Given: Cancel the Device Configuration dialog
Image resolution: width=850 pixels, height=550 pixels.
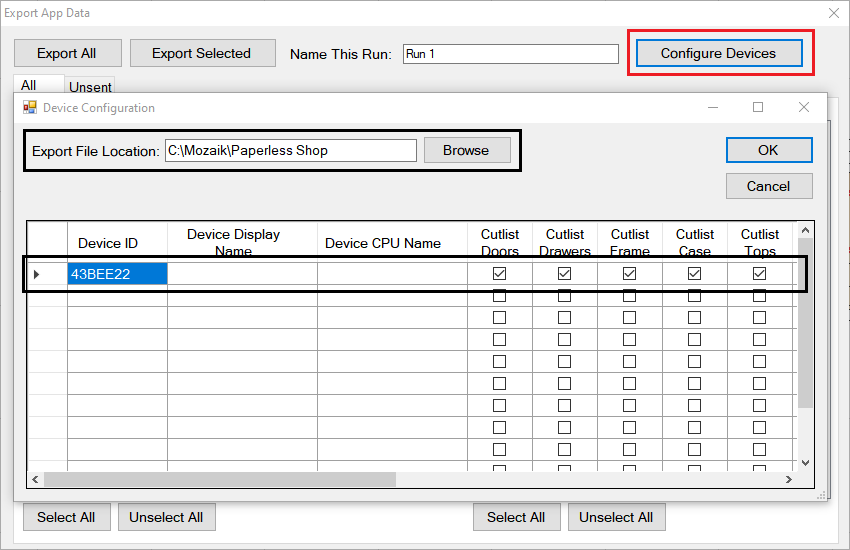Looking at the screenshot, I should 768,186.
